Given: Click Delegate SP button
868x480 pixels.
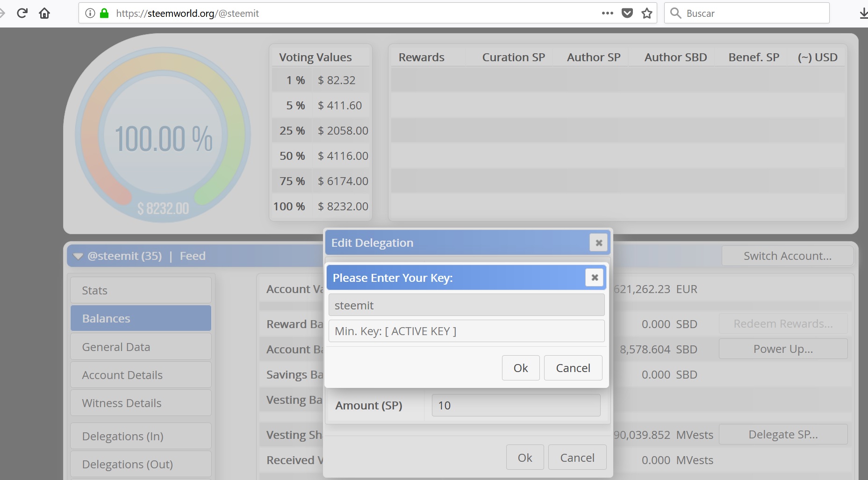Looking at the screenshot, I should point(783,434).
